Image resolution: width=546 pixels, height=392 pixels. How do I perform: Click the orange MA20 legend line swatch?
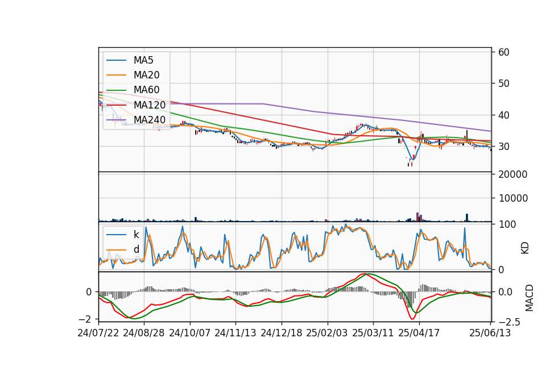click(x=116, y=75)
